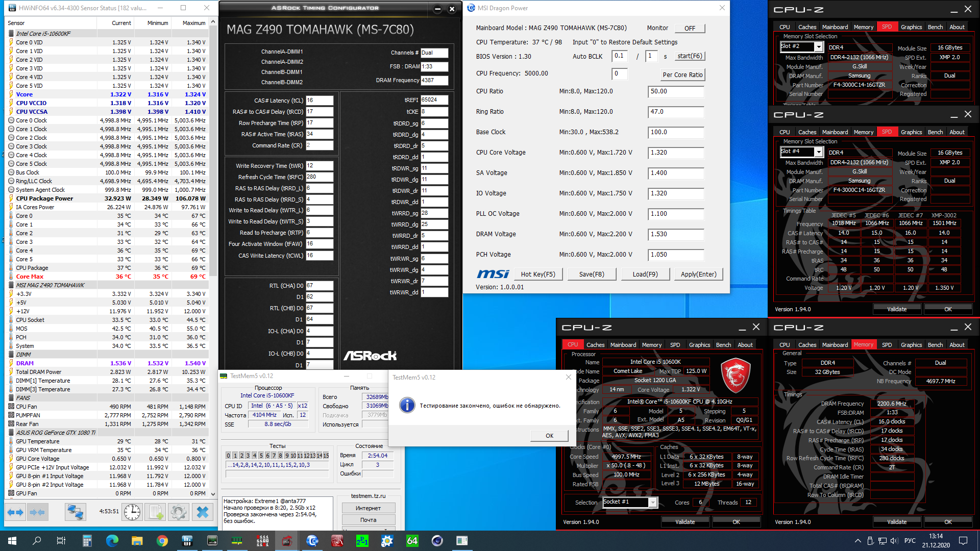Select the Core Max temperature row in HWiNFO
Viewport: 980px width, 551px height.
(107, 277)
